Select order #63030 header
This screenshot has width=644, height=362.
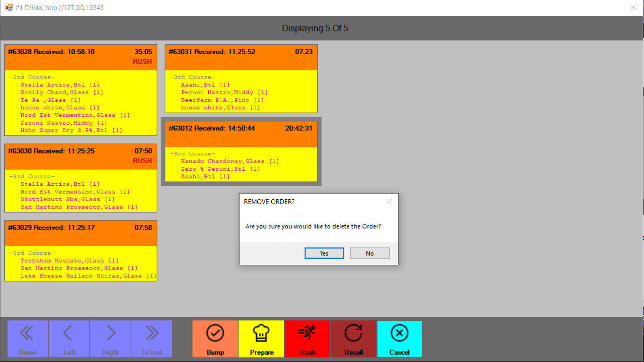pos(80,156)
